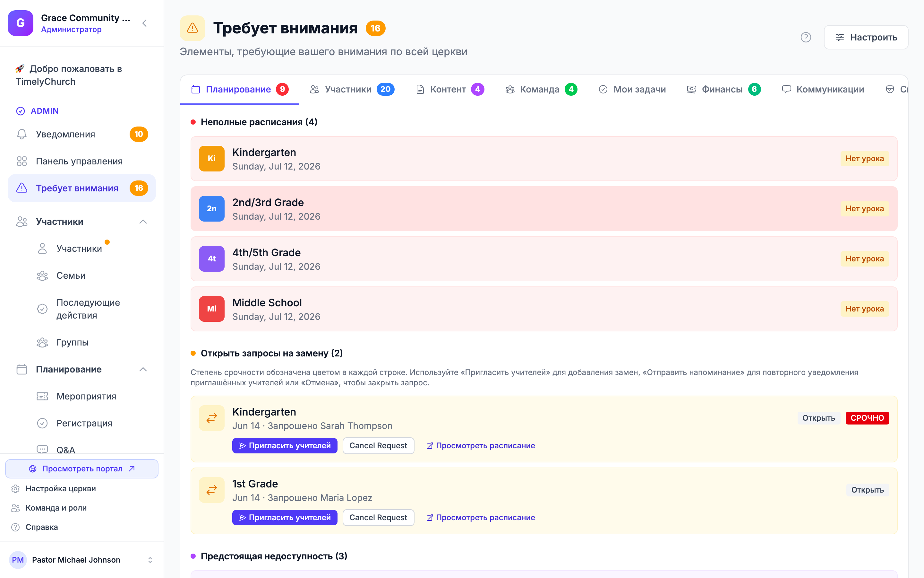Viewport: 924px width, 578px height.
Task: Open Команда и роли page
Action: coord(56,508)
